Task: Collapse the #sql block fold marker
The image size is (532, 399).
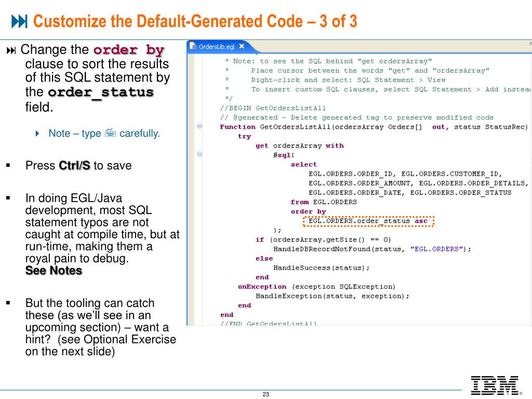Action: (x=199, y=154)
